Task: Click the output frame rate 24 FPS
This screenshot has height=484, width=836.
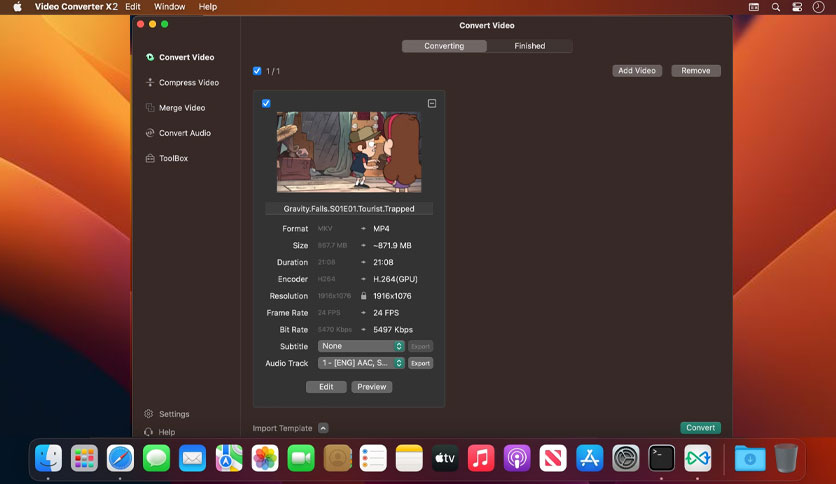Action: (x=386, y=313)
